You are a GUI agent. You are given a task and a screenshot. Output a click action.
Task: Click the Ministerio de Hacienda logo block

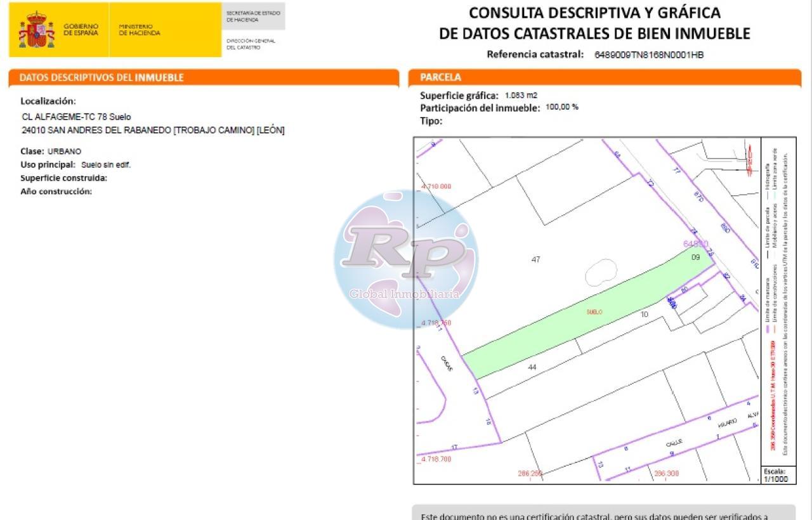(140, 30)
